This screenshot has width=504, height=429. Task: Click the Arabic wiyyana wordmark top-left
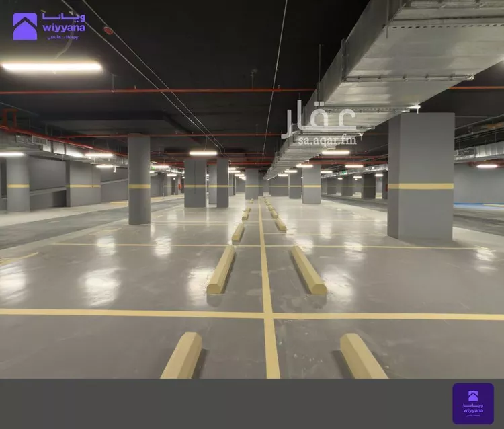pyautogui.click(x=64, y=17)
